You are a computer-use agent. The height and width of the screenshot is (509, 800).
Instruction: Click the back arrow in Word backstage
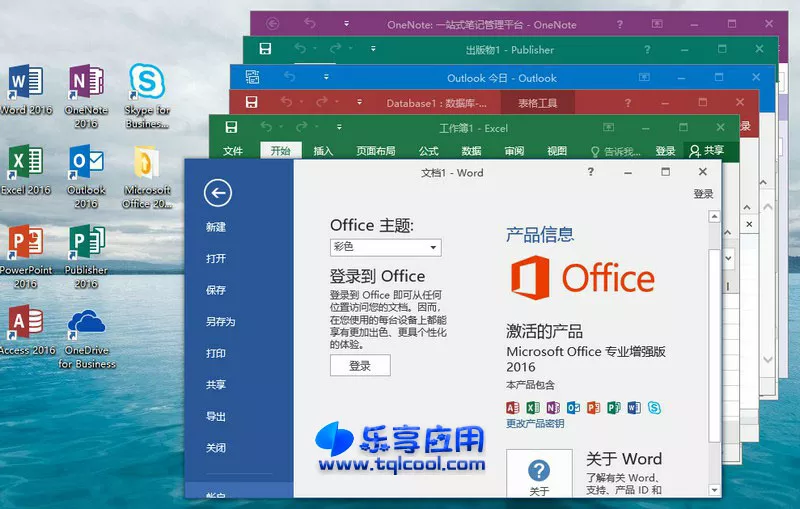coord(218,193)
